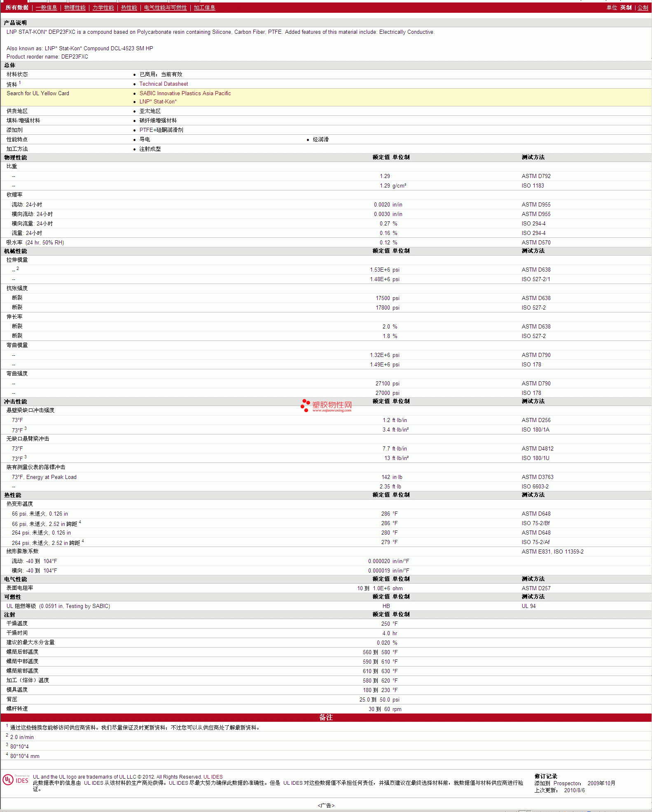Go to the 力学性能 tab
Viewport: 652px width, 812px height.
click(103, 8)
